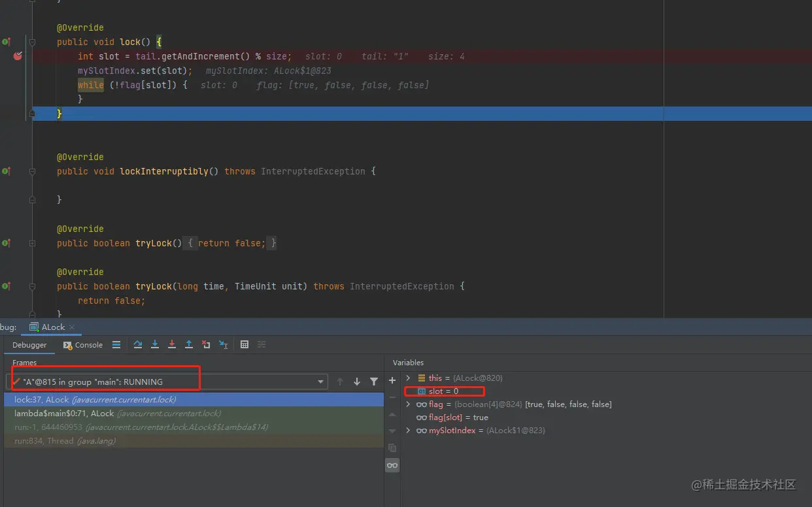Toggle the show watches glasses icon
The image size is (812, 507).
coord(392,465)
